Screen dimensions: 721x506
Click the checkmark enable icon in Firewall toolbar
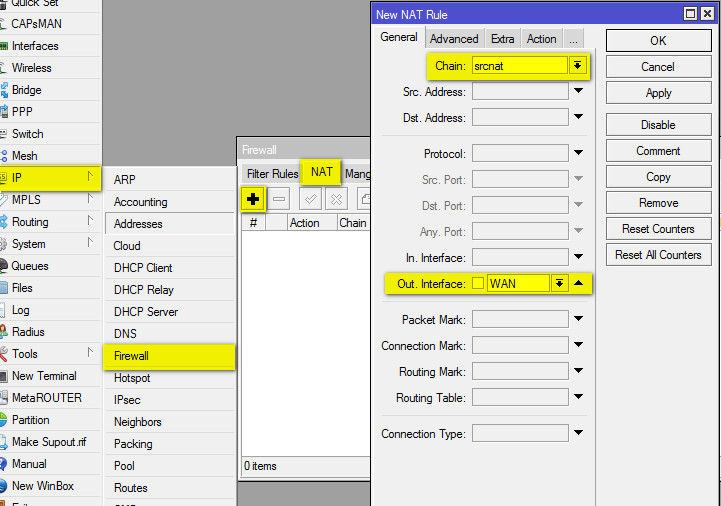coord(311,199)
